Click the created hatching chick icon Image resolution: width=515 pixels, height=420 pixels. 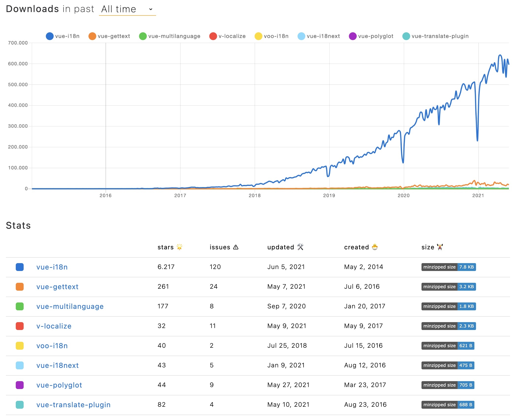pyautogui.click(x=374, y=247)
